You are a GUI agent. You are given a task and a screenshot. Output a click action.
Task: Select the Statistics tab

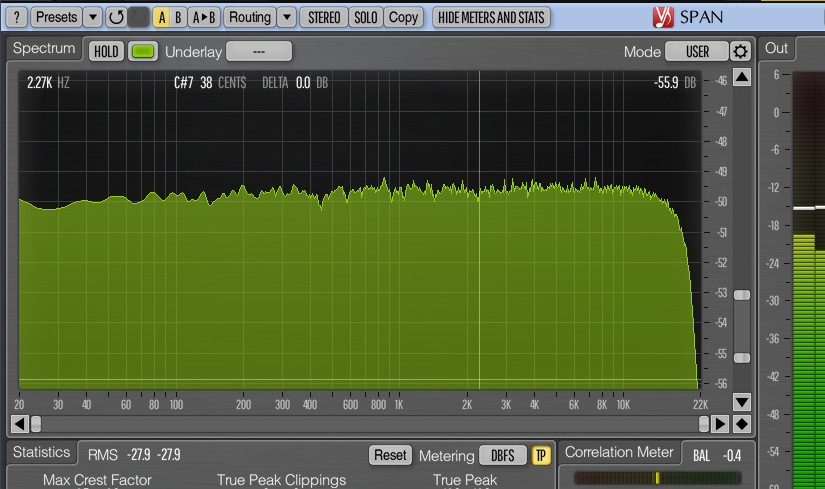click(42, 452)
